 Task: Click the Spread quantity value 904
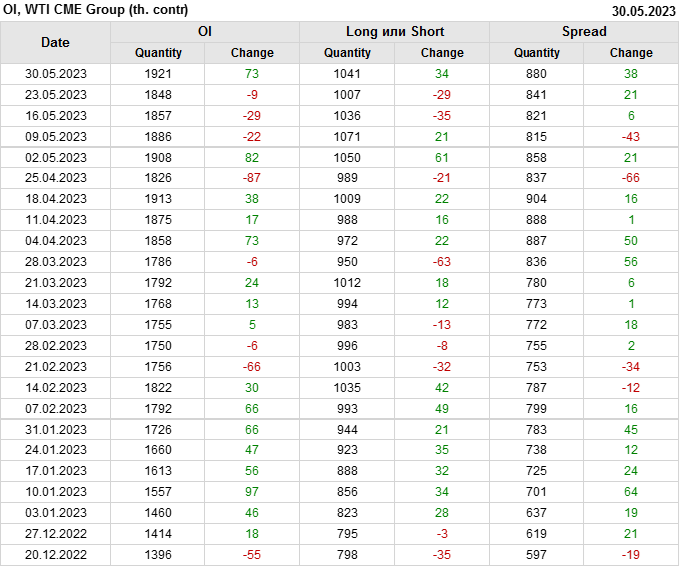click(x=537, y=199)
